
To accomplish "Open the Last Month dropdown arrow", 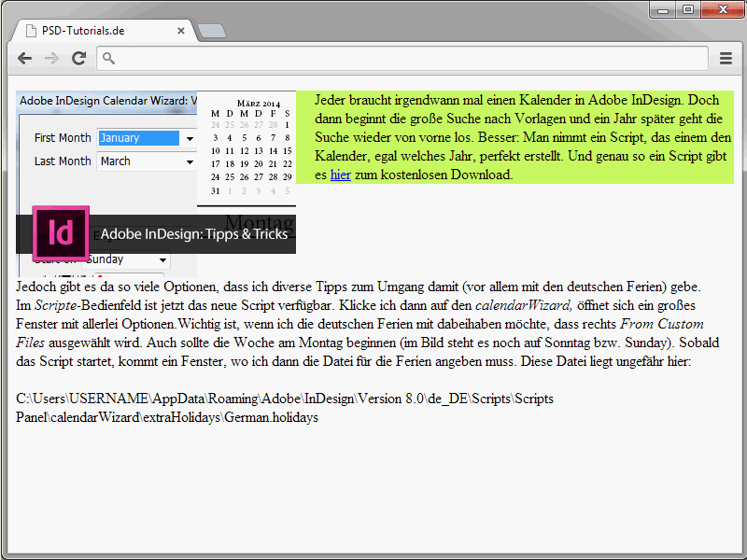I will click(190, 161).
